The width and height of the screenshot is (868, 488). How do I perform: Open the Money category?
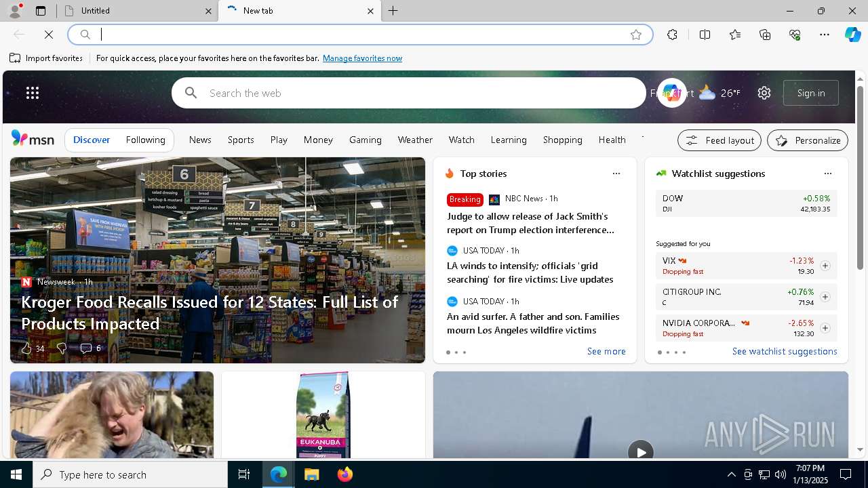[318, 140]
